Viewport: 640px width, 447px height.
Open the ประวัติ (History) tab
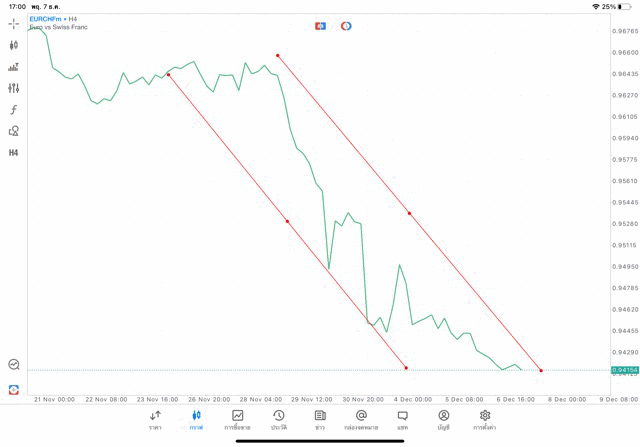coord(279,419)
